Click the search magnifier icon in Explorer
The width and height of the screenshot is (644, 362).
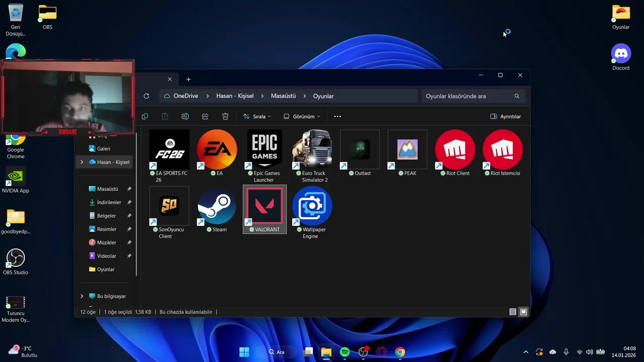(517, 96)
